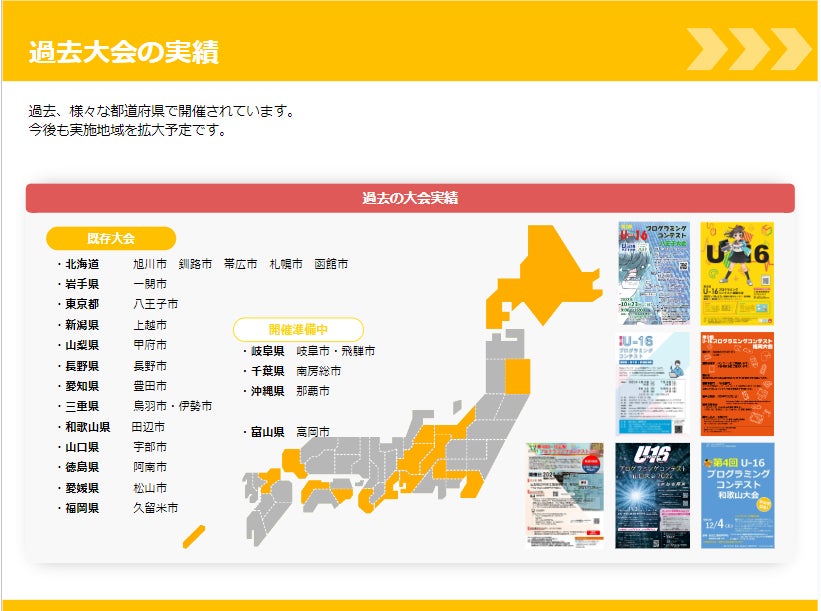This screenshot has height=611, width=821.
Task: Select the 富山県 高岡市 entry
Action: [285, 432]
